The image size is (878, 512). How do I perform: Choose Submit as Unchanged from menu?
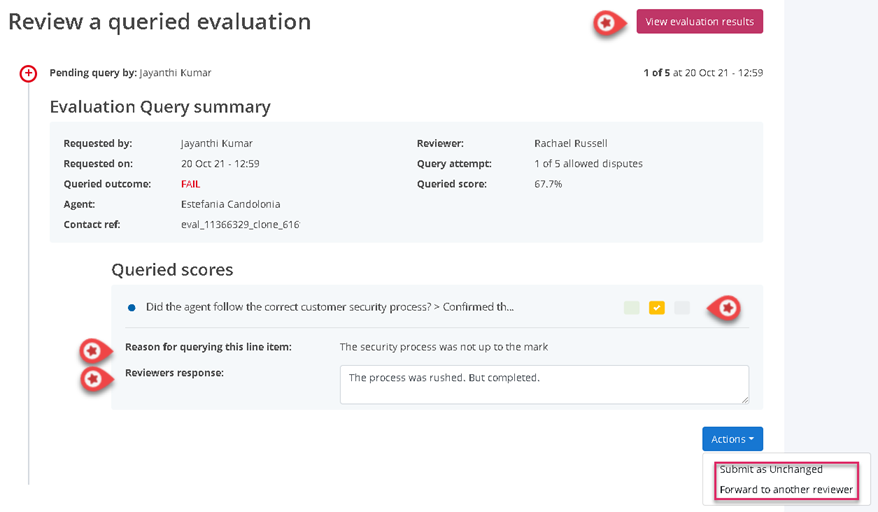pos(771,470)
